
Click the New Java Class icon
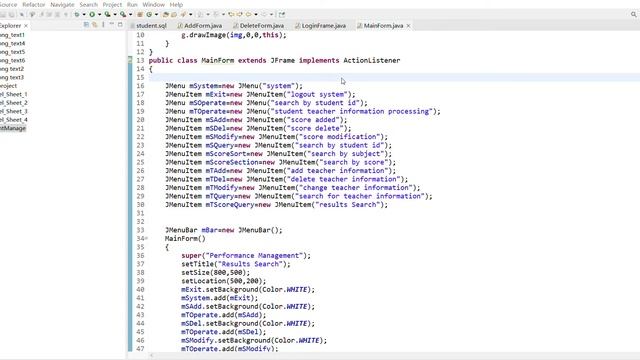click(x=149, y=14)
